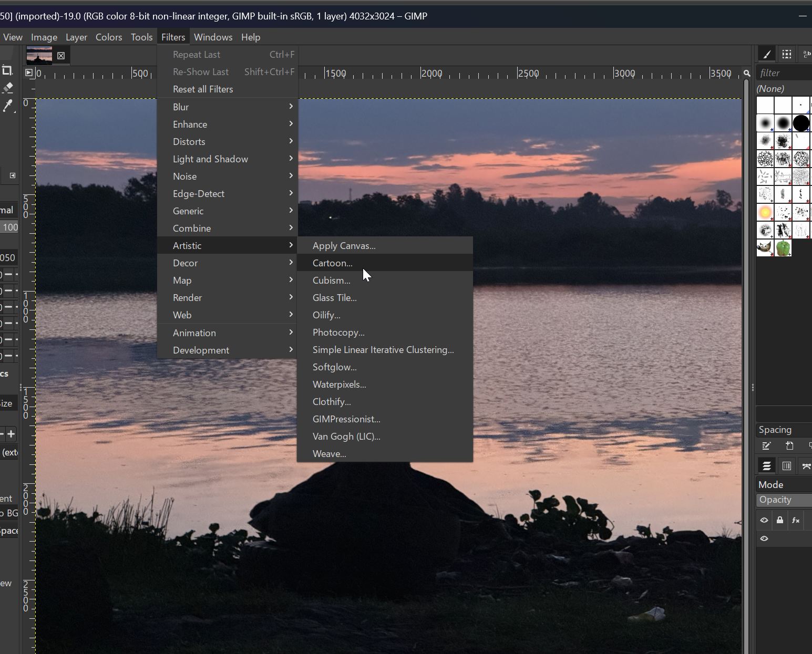Click the Edit brush pencil icon
This screenshot has width=812, height=654.
pos(766,446)
